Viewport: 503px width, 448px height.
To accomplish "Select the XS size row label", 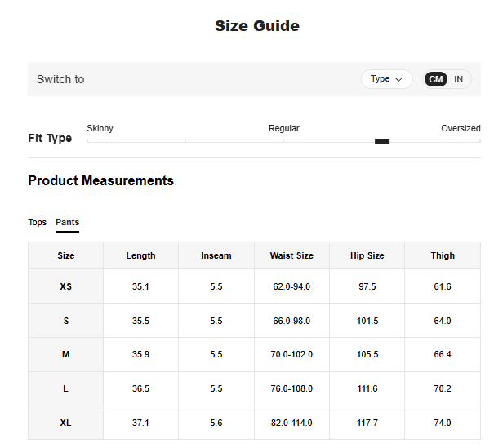I will (66, 286).
